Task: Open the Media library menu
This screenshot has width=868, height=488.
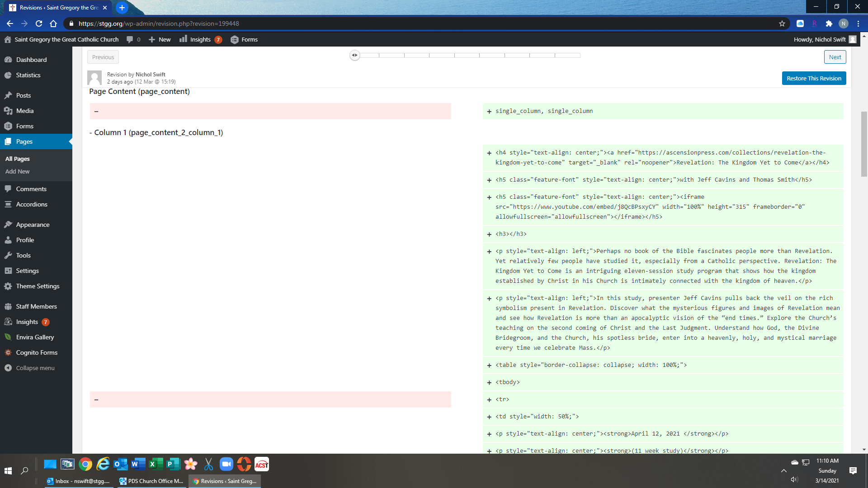Action: 24,111
